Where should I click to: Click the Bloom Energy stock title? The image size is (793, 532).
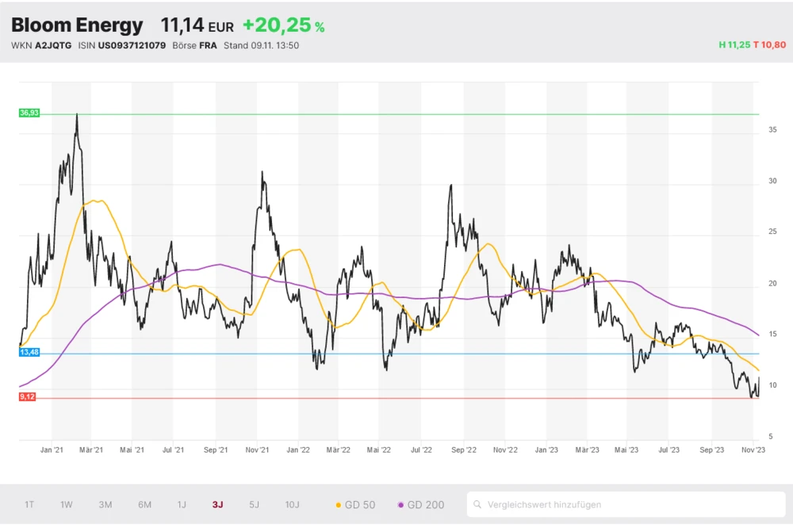pyautogui.click(x=77, y=25)
